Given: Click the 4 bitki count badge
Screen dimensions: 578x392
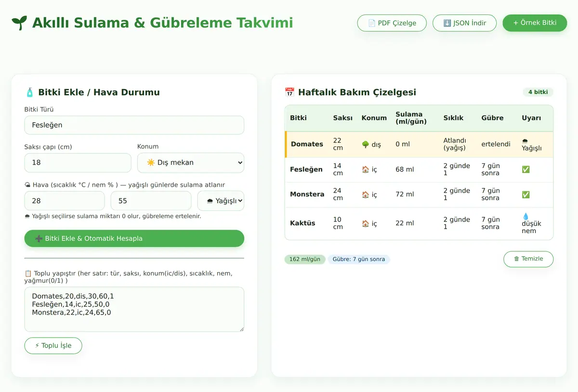Looking at the screenshot, I should [x=538, y=92].
